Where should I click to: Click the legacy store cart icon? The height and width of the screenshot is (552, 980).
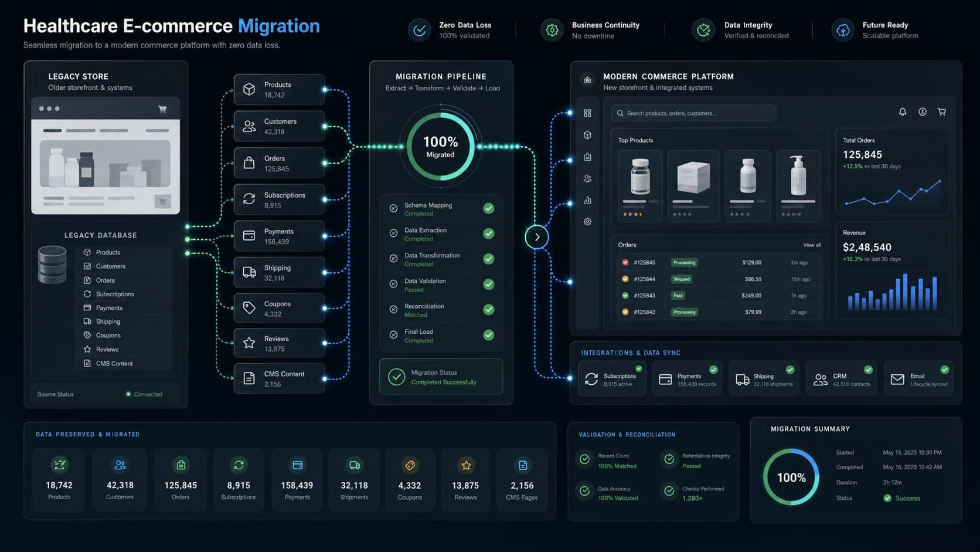click(162, 109)
